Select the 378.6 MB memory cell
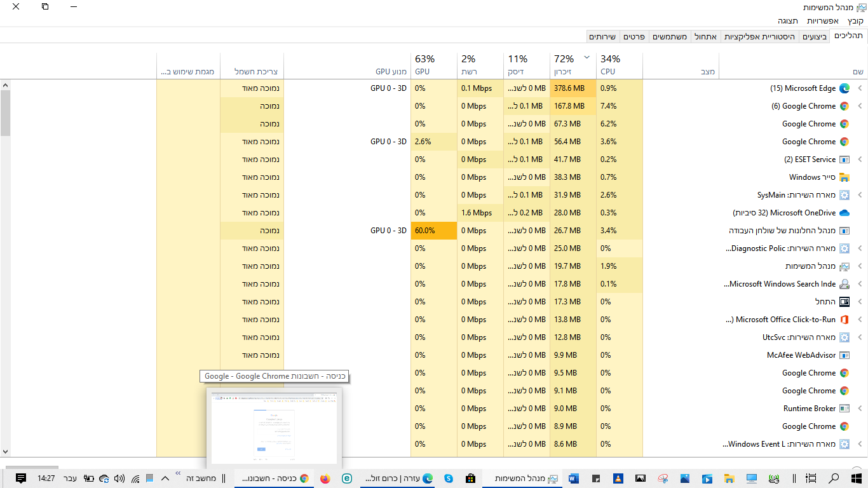This screenshot has height=488, width=868. [x=573, y=88]
